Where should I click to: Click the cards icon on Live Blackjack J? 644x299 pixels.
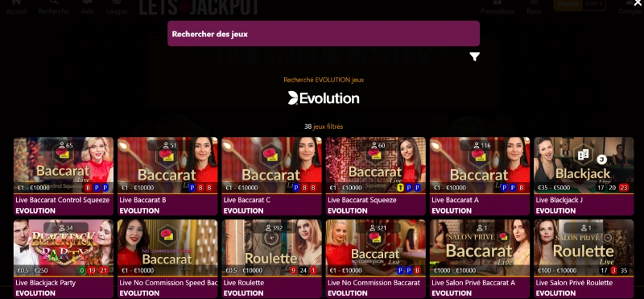point(583,154)
